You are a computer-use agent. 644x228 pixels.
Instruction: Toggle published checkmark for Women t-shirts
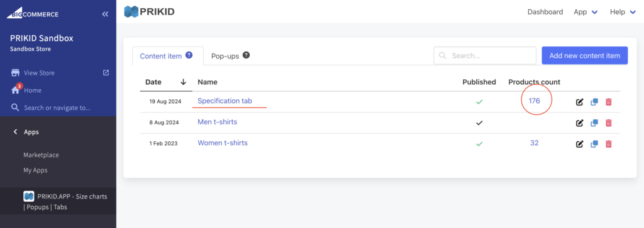click(479, 144)
